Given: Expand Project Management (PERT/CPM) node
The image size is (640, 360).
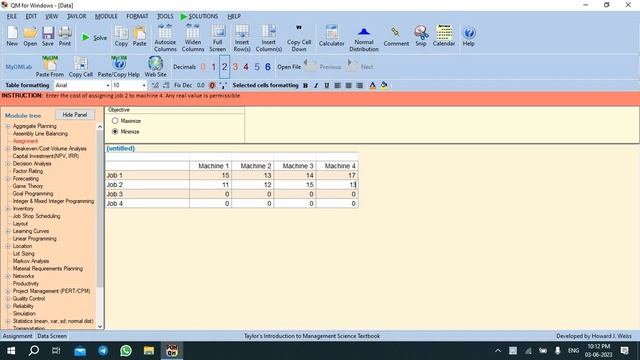Looking at the screenshot, I should (x=8, y=291).
